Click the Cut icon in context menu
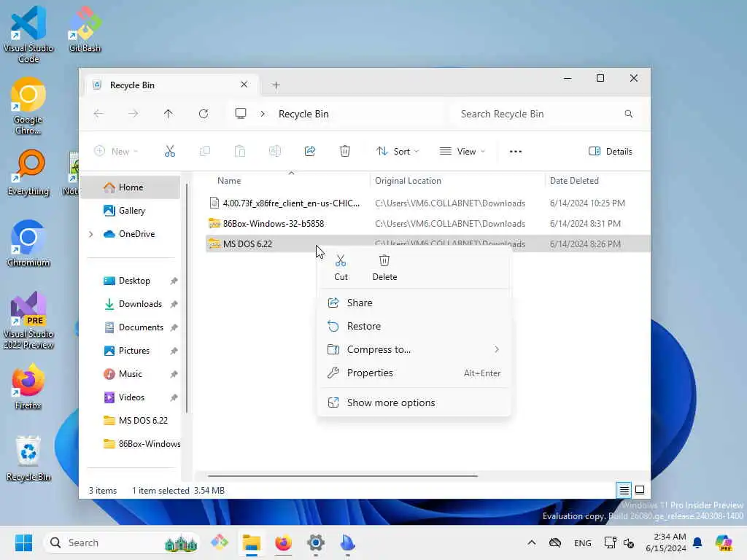The image size is (747, 560). [341, 267]
